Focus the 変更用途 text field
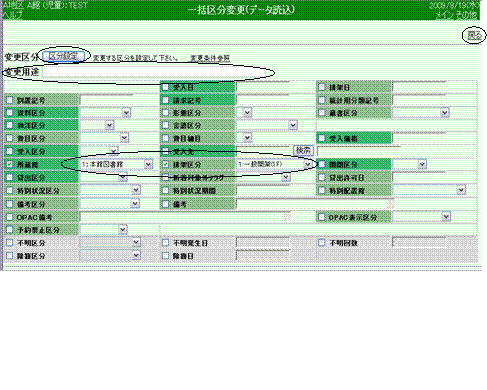The image size is (487, 390). (x=155, y=72)
